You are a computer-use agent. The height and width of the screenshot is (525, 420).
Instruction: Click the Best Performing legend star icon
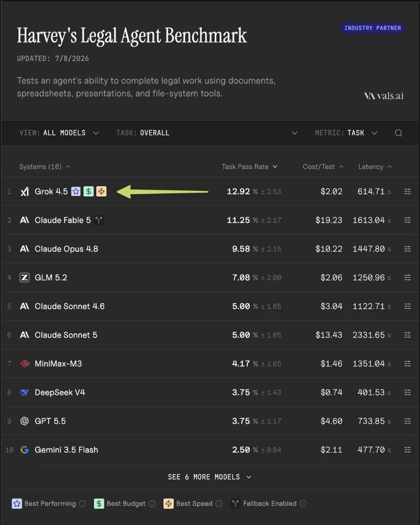(x=17, y=504)
